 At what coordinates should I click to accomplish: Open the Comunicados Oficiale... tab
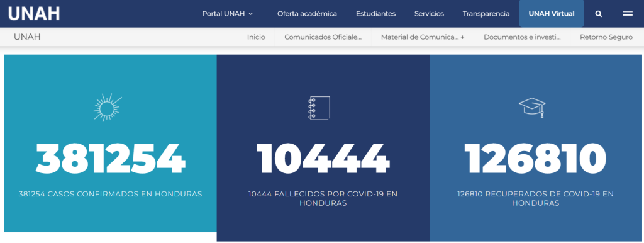pos(323,37)
